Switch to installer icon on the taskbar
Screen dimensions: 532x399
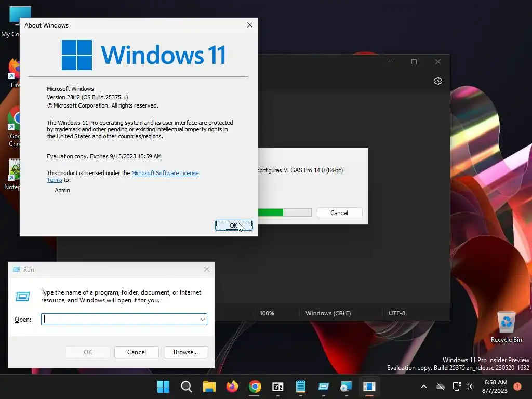tap(346, 387)
